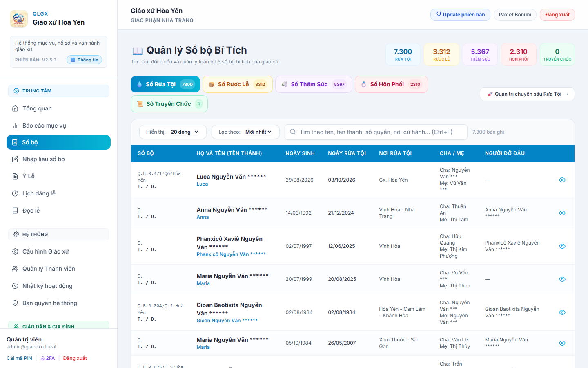Click the 2FA link in the sidebar footer
The height and width of the screenshot is (368, 588).
(48, 358)
